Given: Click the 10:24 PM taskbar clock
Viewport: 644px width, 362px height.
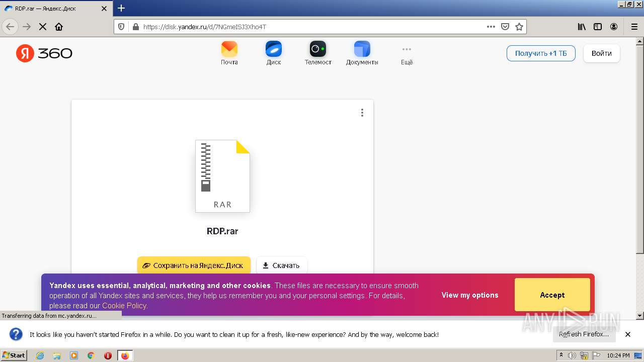Looking at the screenshot, I should [x=618, y=355].
